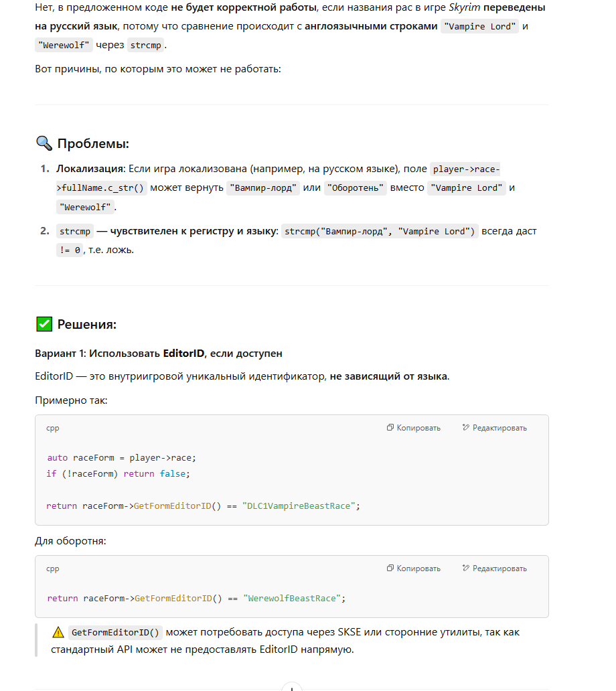Click the player->race- inline code snippet
Image resolution: width=616 pixels, height=691 pixels.
pos(466,169)
